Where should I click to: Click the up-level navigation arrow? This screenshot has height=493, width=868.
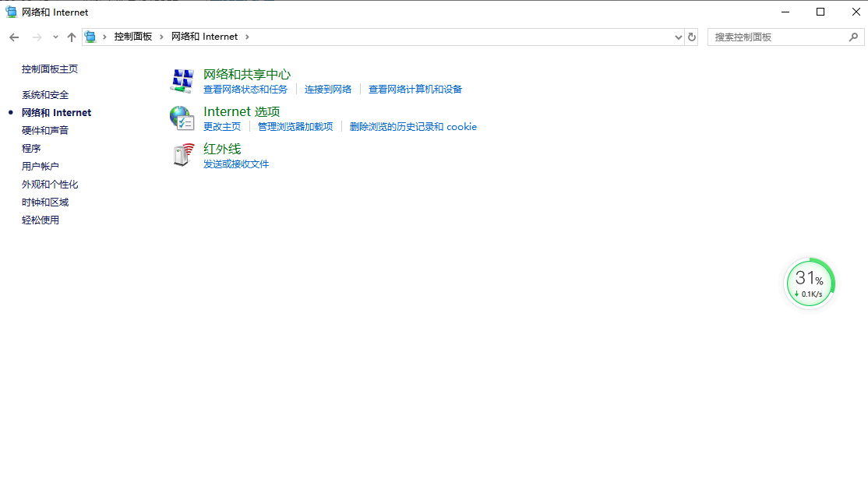[71, 37]
